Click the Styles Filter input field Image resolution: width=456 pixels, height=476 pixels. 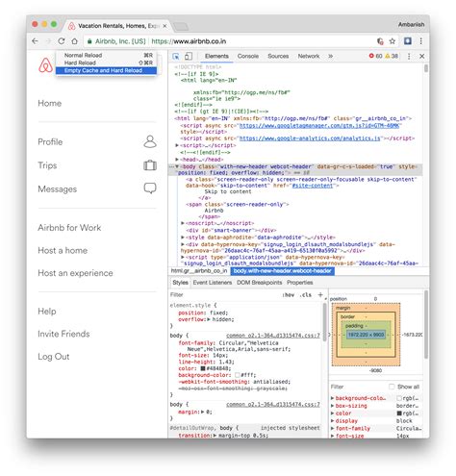pyautogui.click(x=224, y=295)
